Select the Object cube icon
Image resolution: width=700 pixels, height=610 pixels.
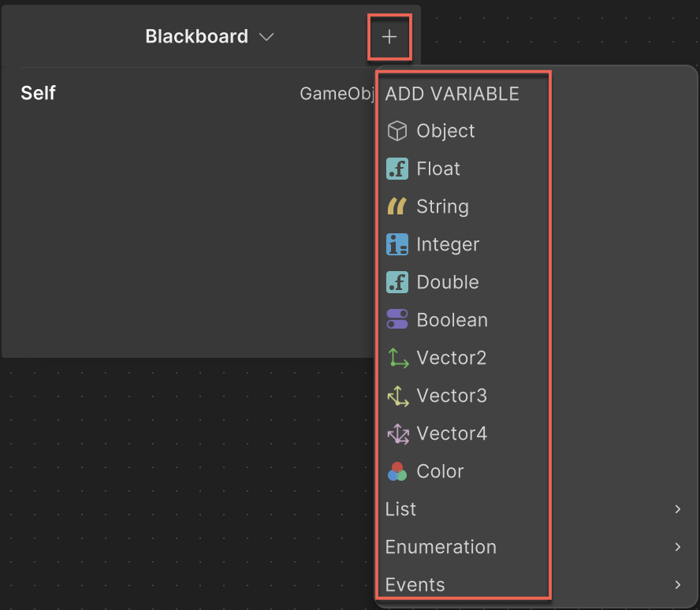(x=397, y=131)
